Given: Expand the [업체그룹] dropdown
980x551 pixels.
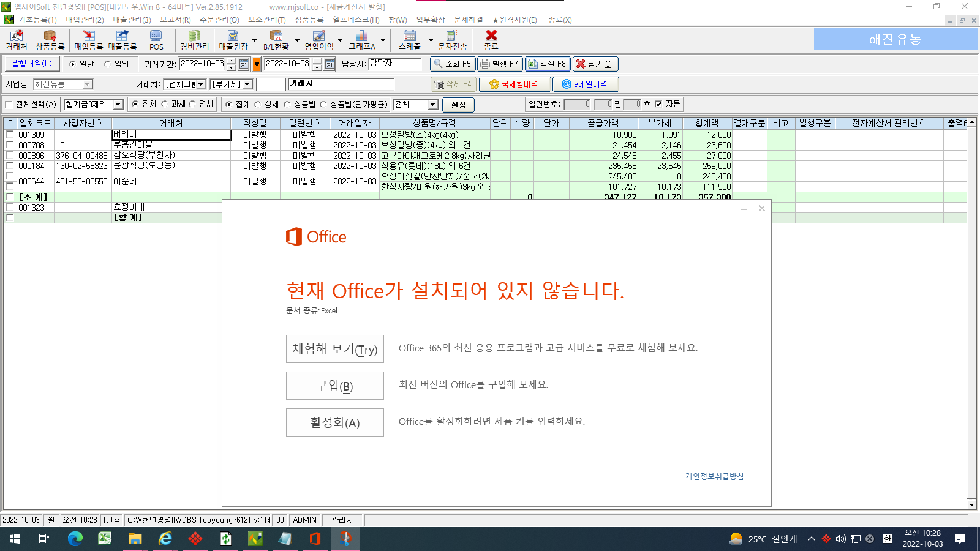Looking at the screenshot, I should (201, 84).
